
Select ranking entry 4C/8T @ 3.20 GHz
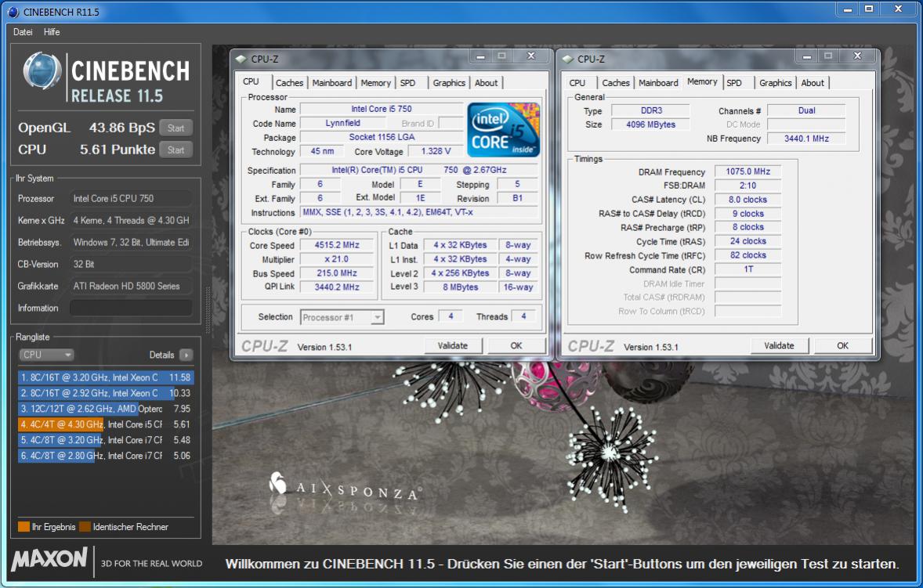105,440
